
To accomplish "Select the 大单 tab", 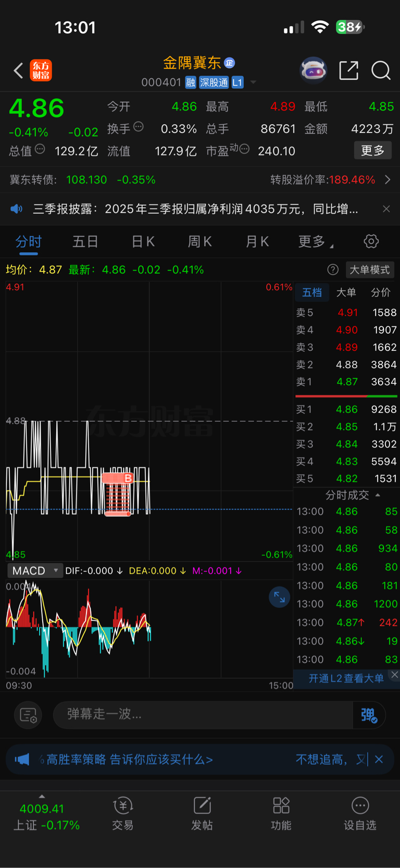I will click(x=346, y=292).
